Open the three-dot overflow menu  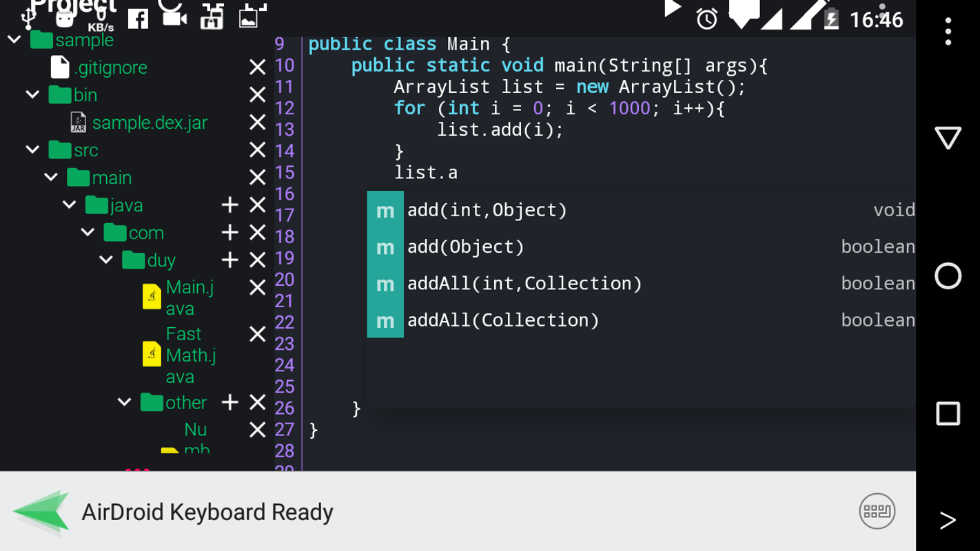click(x=948, y=31)
